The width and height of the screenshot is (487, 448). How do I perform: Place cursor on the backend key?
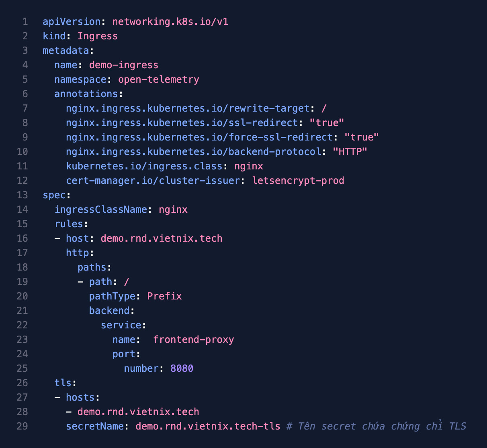(x=109, y=311)
